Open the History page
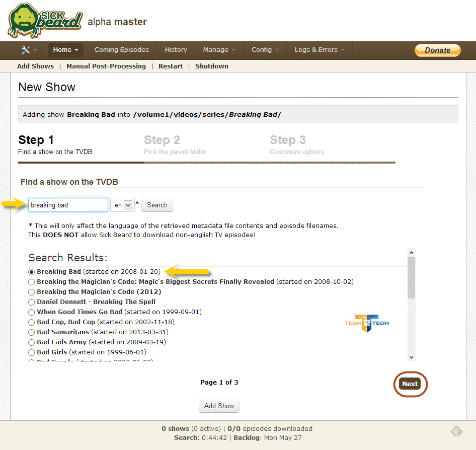Screen dimensions: 476x450 coord(176,50)
